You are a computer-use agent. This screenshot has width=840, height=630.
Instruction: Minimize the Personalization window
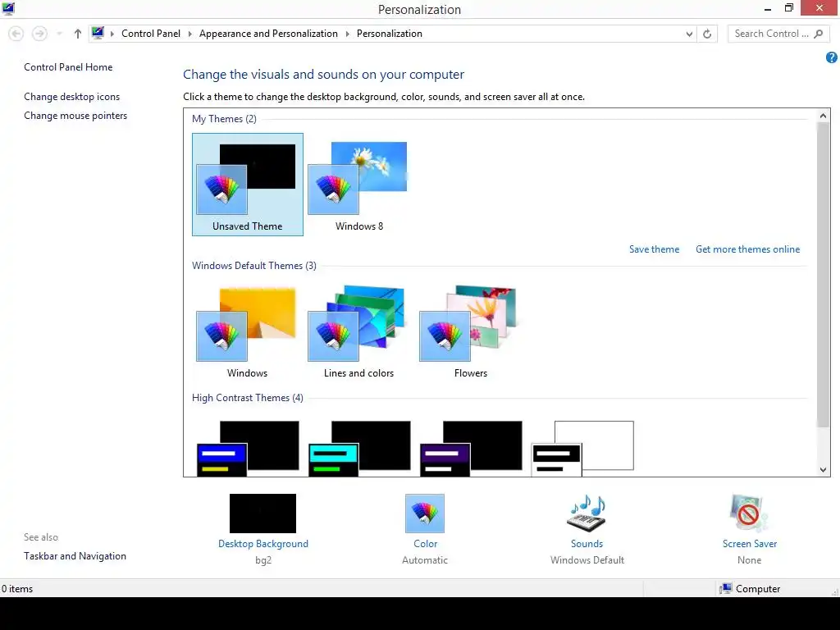[x=768, y=8]
